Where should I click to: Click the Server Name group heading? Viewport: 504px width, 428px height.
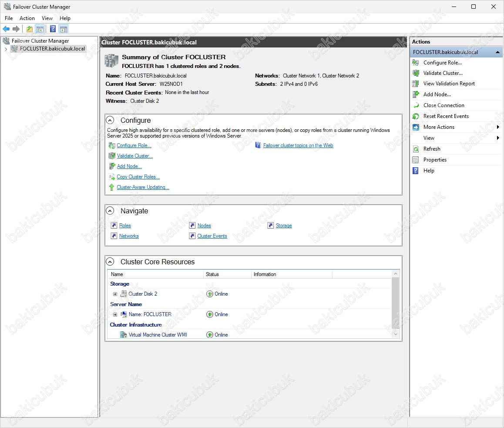pos(126,304)
